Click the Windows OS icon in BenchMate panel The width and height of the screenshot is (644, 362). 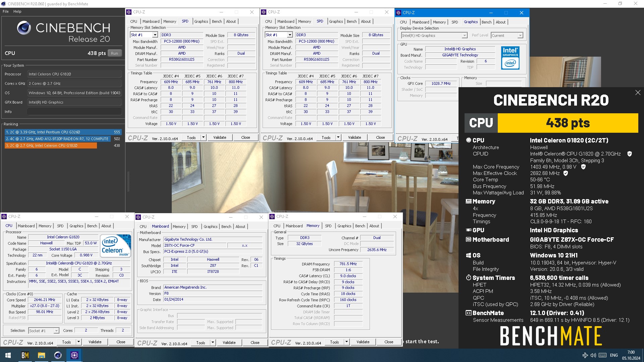pos(469,255)
